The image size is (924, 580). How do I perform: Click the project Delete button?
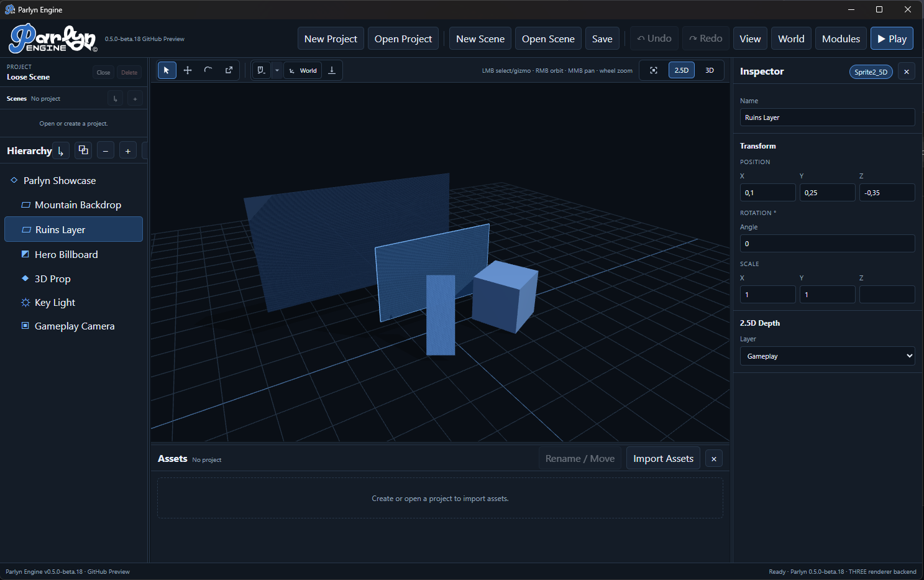(129, 72)
